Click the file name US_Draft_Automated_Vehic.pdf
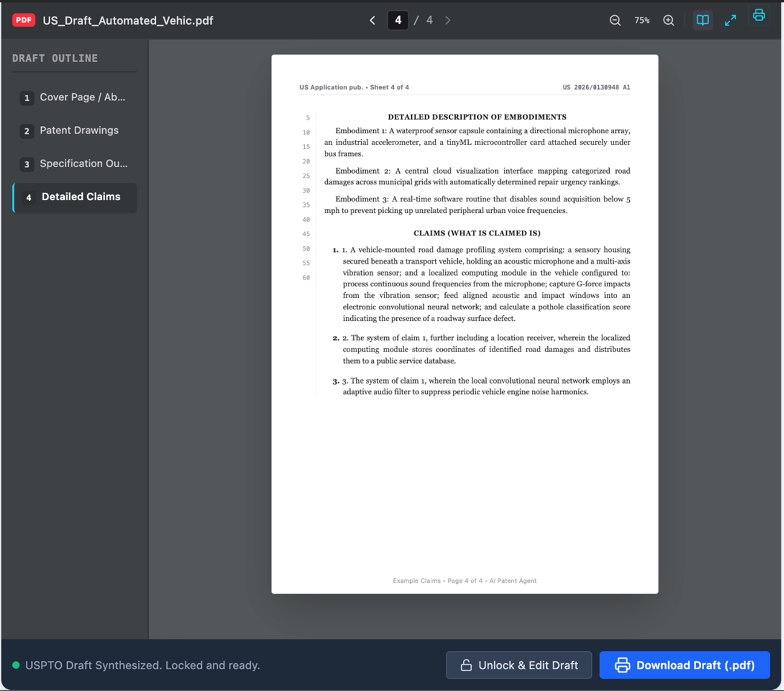Image resolution: width=784 pixels, height=691 pixels. tap(128, 21)
